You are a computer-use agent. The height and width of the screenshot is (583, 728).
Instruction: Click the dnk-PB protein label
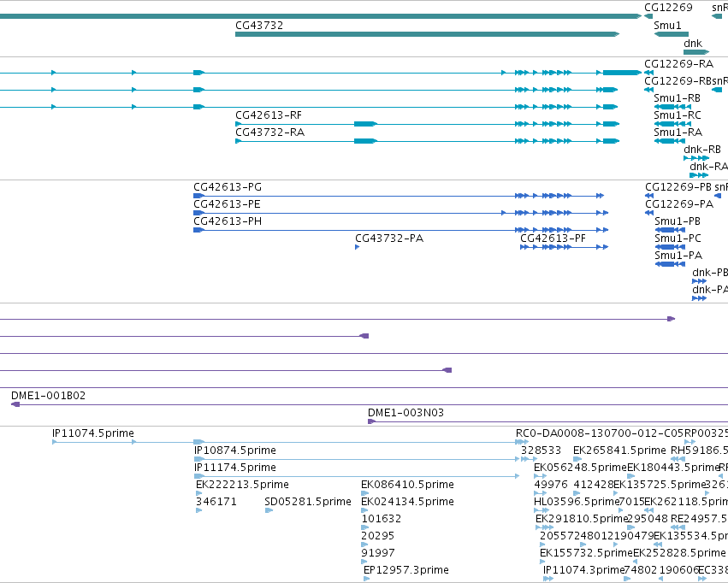[x=710, y=272]
